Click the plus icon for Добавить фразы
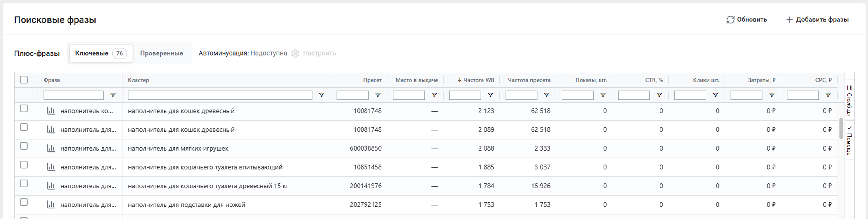The image size is (868, 219). (x=789, y=20)
